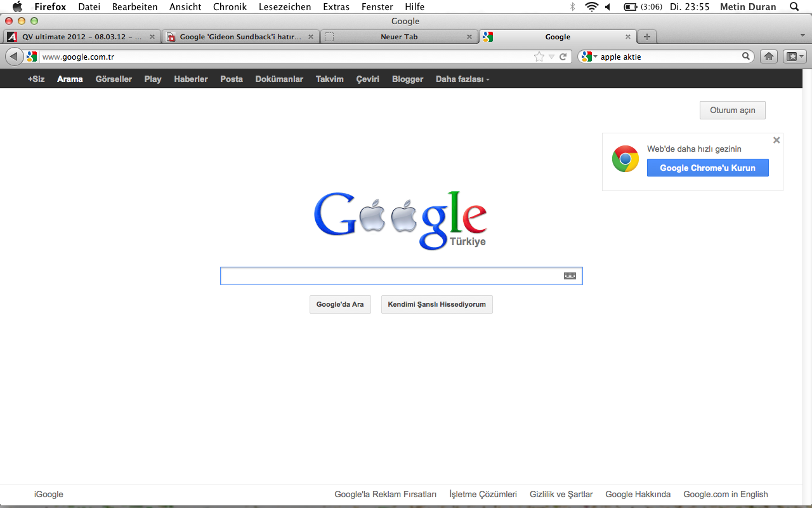Open the Ansicht menu

click(x=185, y=7)
